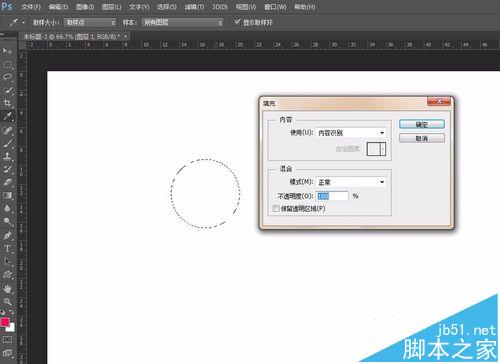Select the Gradient tool
The width and height of the screenshot is (500, 364).
coord(7,195)
